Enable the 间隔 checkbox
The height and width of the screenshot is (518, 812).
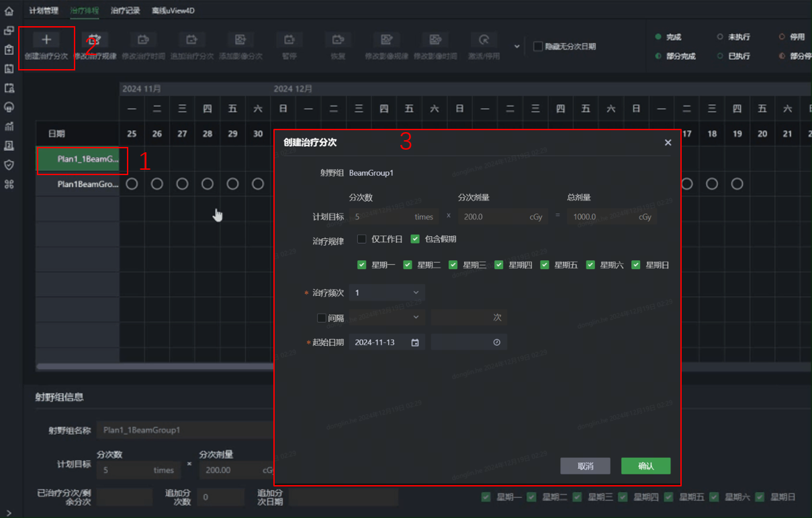321,318
